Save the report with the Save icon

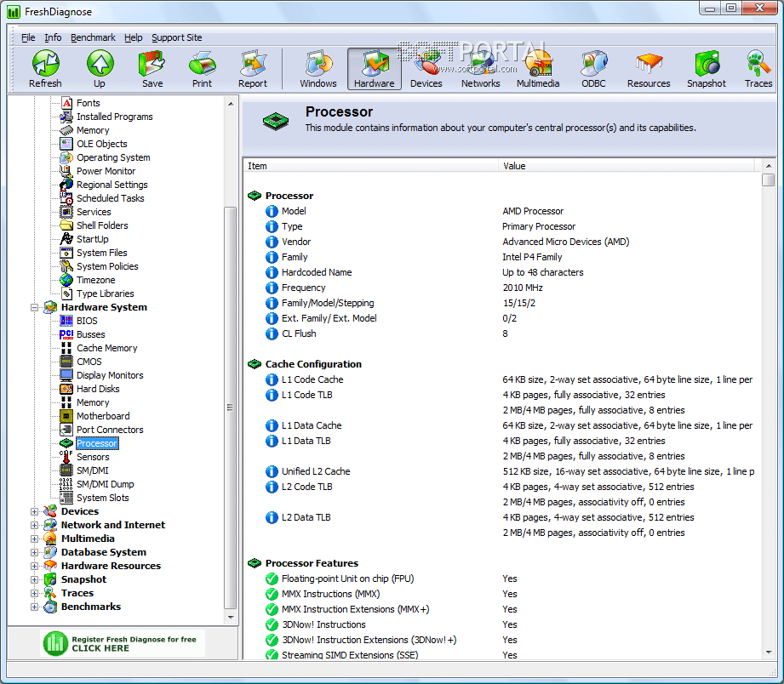click(x=152, y=68)
